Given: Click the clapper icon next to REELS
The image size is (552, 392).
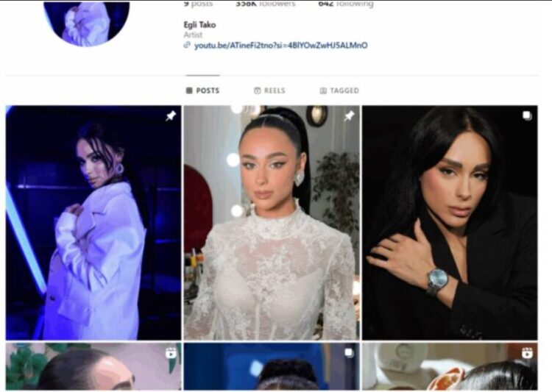Looking at the screenshot, I should [258, 90].
